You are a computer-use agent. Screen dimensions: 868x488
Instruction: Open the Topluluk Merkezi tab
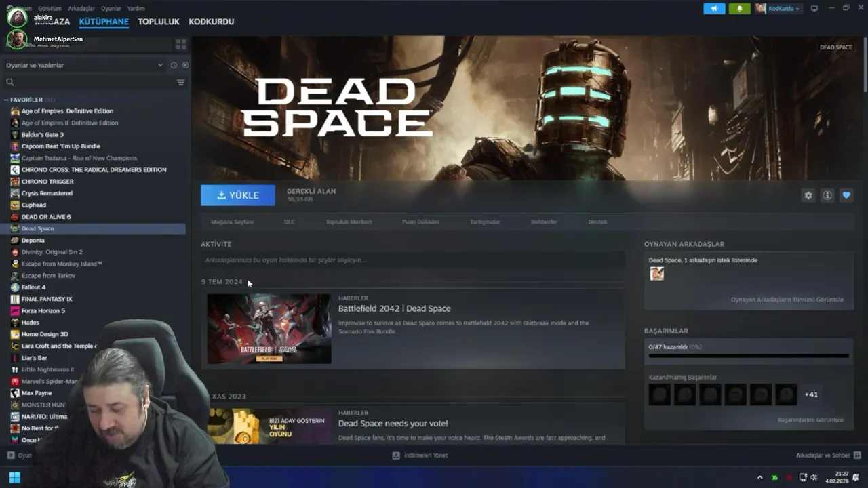(349, 222)
